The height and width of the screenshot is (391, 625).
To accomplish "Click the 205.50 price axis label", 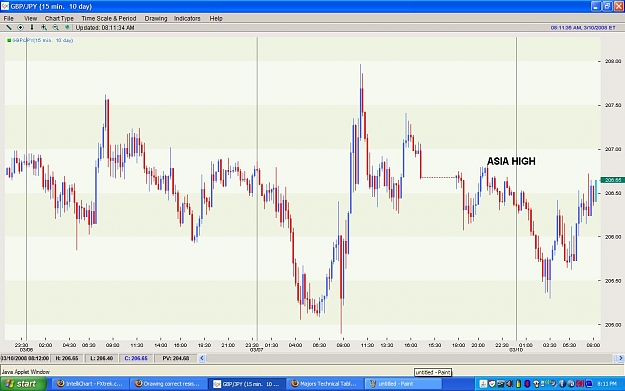I will 613,281.
